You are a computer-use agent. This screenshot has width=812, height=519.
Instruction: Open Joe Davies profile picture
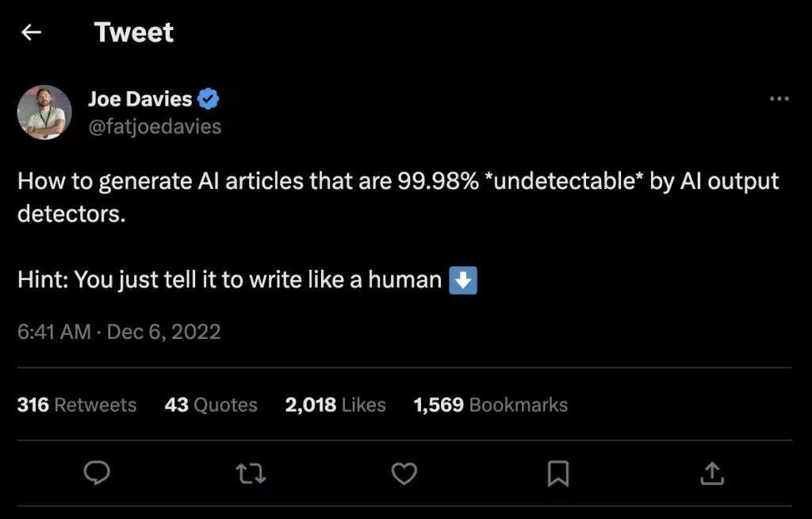(x=44, y=112)
